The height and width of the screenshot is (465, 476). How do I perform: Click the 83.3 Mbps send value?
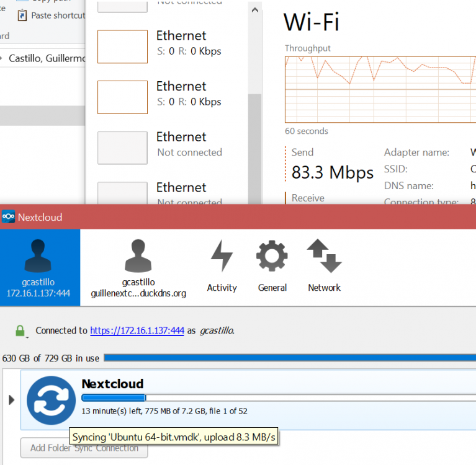(x=333, y=172)
